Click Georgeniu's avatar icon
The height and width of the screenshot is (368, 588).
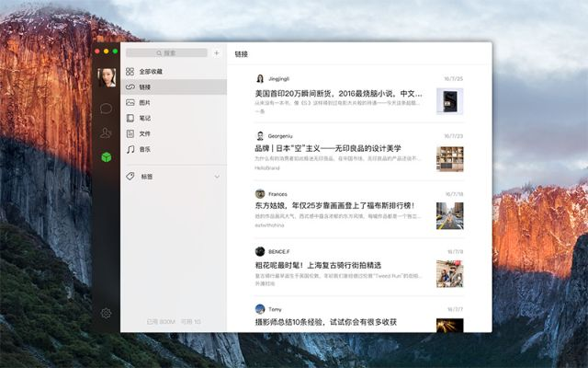(x=260, y=135)
